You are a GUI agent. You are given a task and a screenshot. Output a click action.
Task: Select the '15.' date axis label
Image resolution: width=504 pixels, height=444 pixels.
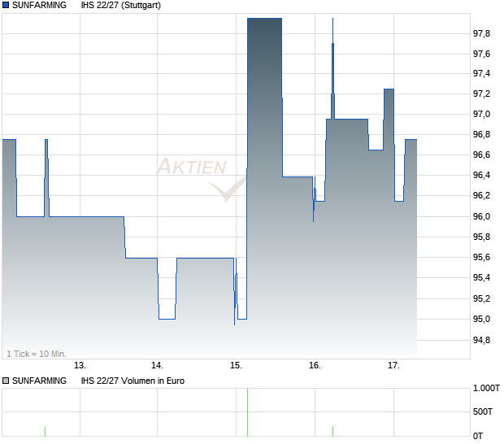pyautogui.click(x=236, y=365)
